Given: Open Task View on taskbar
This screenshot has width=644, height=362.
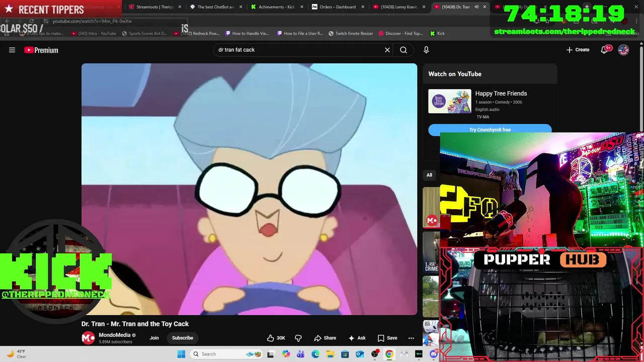Looking at the screenshot, I should click(271, 354).
